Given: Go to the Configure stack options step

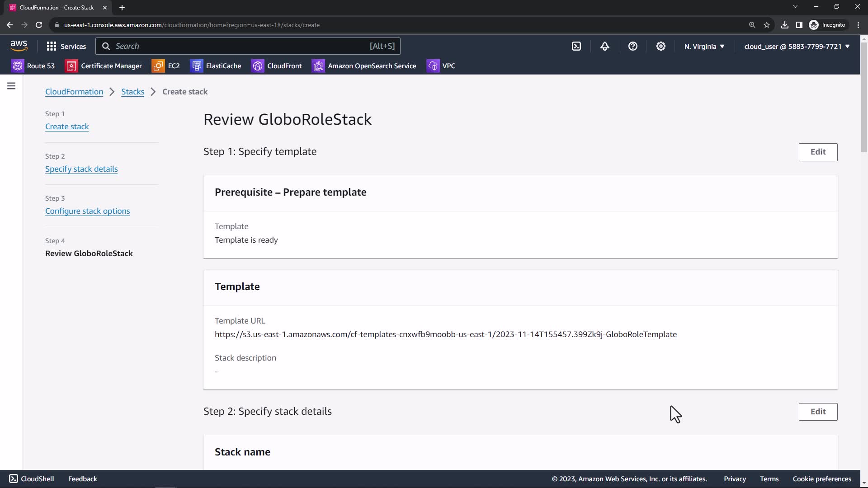Looking at the screenshot, I should (87, 211).
